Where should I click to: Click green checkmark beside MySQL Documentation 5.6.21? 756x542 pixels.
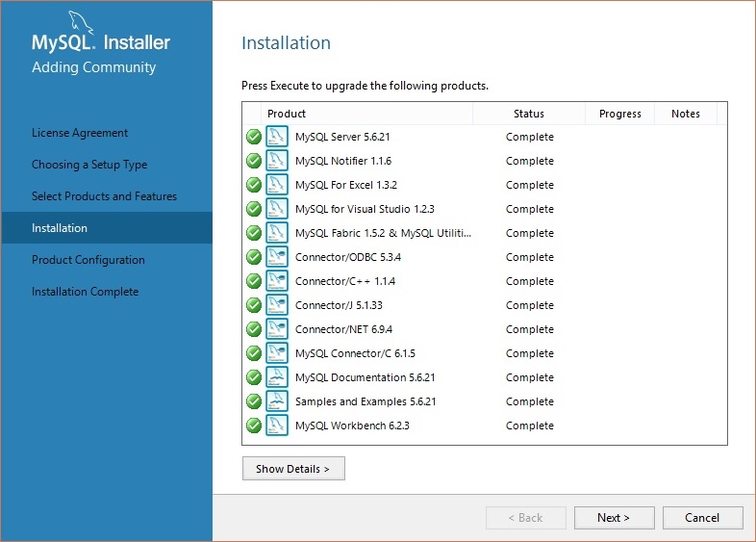coord(254,377)
